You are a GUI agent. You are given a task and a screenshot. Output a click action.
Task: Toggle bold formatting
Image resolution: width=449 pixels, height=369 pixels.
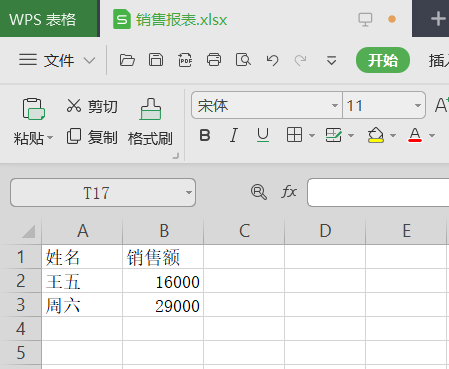pos(205,135)
